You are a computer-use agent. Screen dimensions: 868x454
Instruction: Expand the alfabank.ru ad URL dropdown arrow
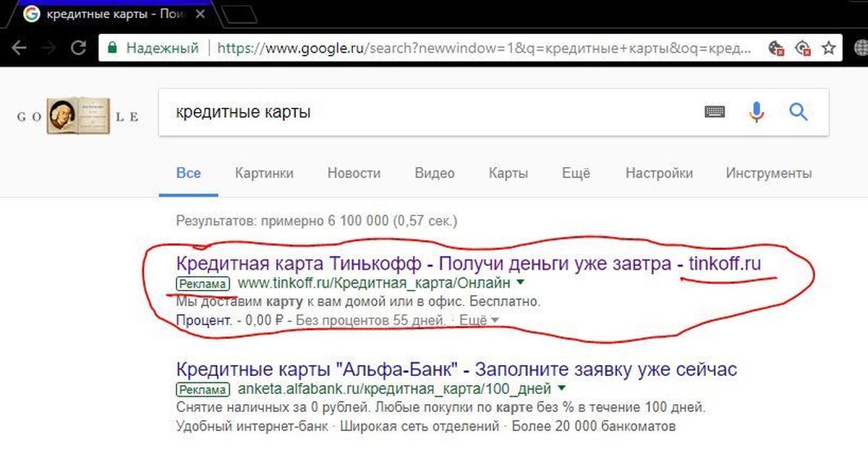click(561, 389)
